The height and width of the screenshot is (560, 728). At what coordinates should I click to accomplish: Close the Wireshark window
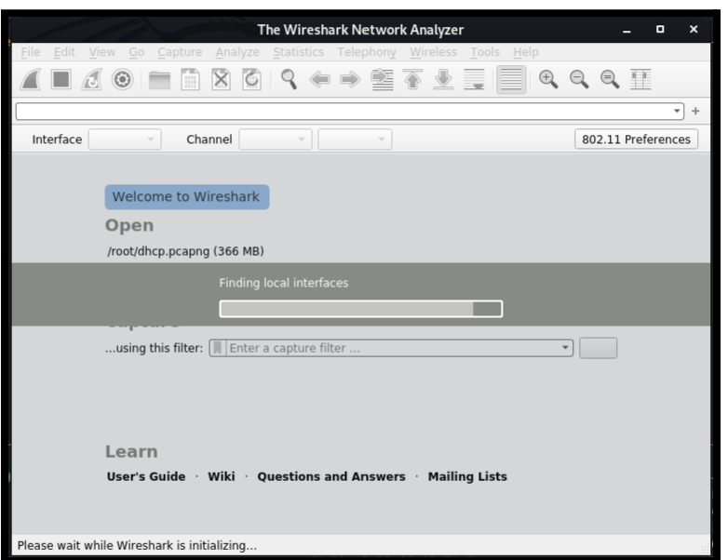coord(694,29)
